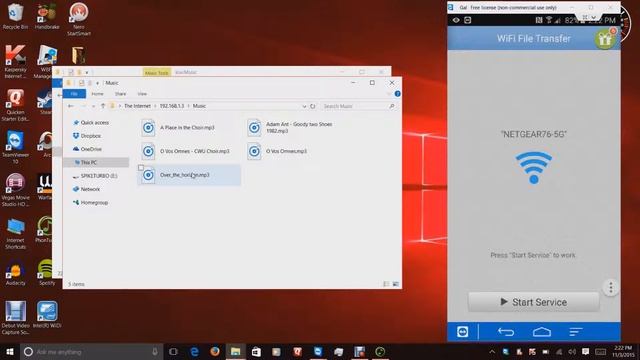This screenshot has width=640, height=360.
Task: Launch Quicken Starter Edition desktop shortcut
Action: [15, 105]
